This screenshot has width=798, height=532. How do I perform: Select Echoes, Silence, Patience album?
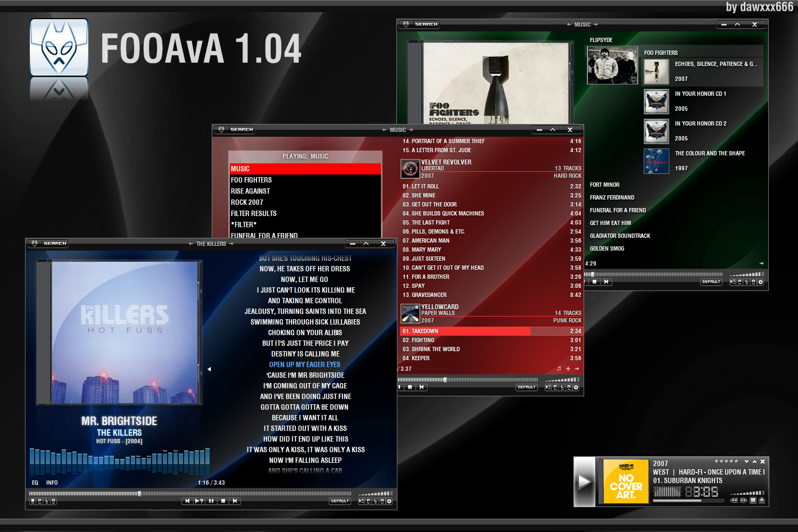tap(702, 71)
